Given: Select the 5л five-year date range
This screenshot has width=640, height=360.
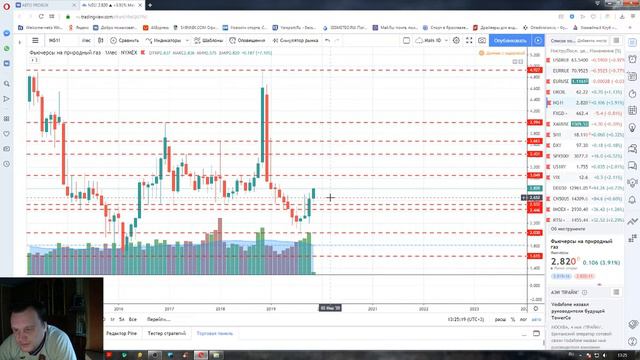Looking at the screenshot, I should (x=122, y=319).
